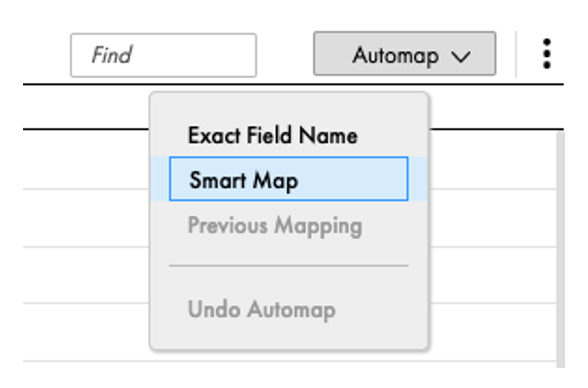The height and width of the screenshot is (388, 588).
Task: Click the Automap button label
Action: pos(395,55)
